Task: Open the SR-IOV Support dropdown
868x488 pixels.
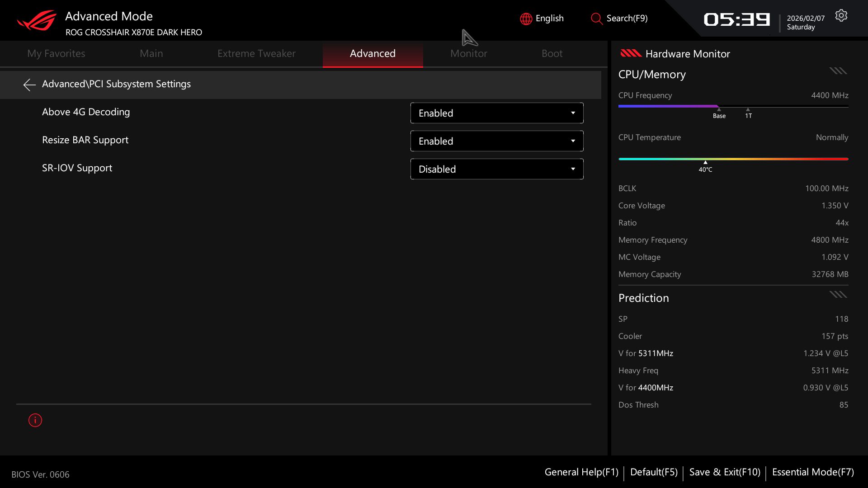Action: [496, 169]
